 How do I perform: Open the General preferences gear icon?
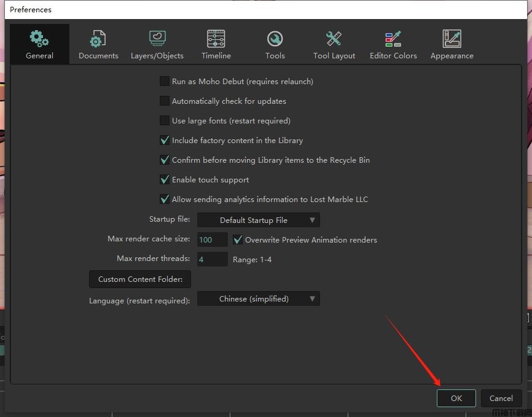[x=39, y=39]
